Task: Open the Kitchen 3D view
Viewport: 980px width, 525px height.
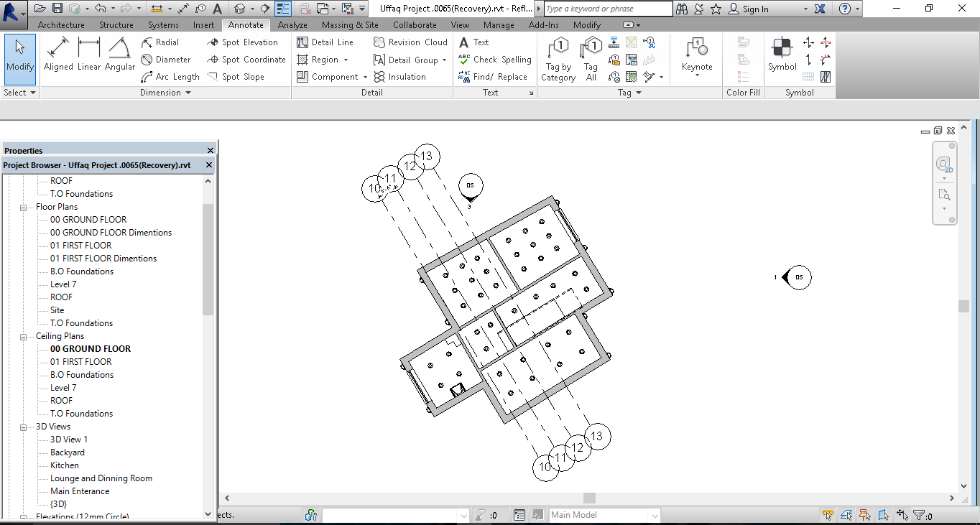Action: (x=64, y=465)
